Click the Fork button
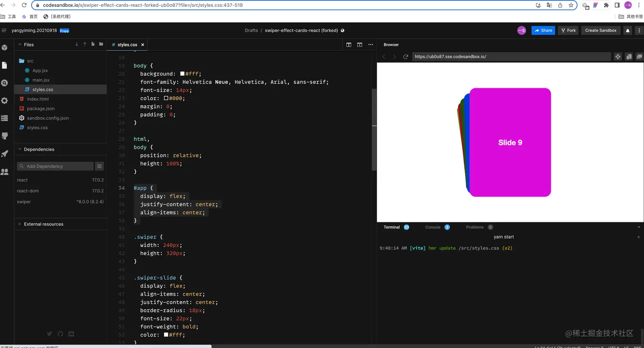Screen dimensions: 644x348 click(568, 31)
